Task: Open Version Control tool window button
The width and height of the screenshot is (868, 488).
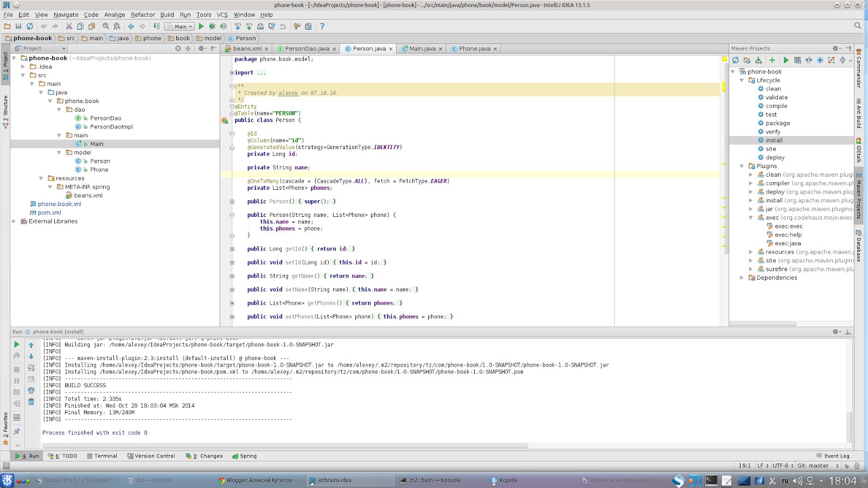Action: click(151, 456)
